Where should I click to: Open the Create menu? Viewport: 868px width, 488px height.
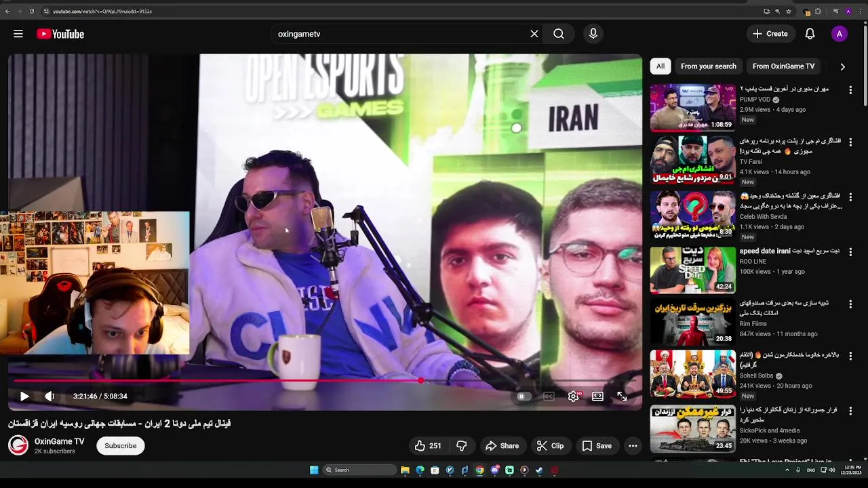tap(770, 34)
